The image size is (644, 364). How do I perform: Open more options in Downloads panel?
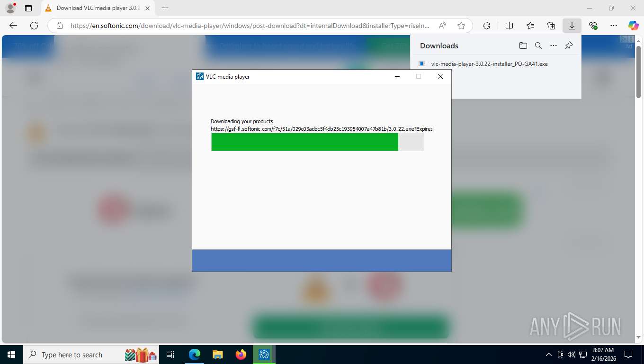pyautogui.click(x=554, y=45)
